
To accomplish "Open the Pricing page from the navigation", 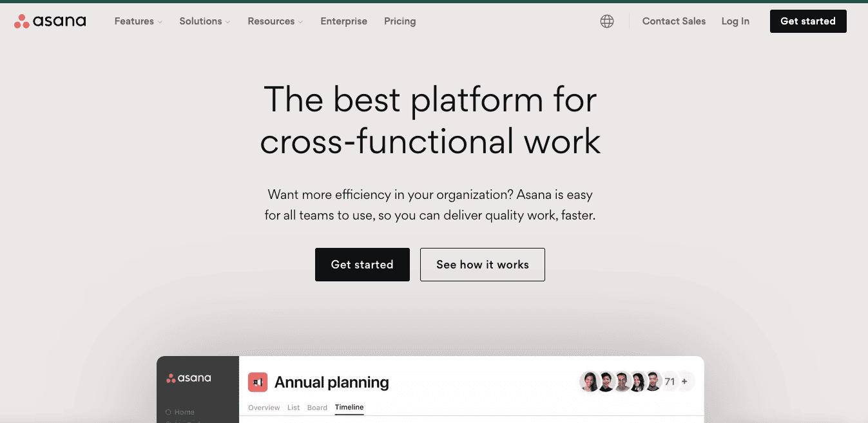I will (400, 21).
